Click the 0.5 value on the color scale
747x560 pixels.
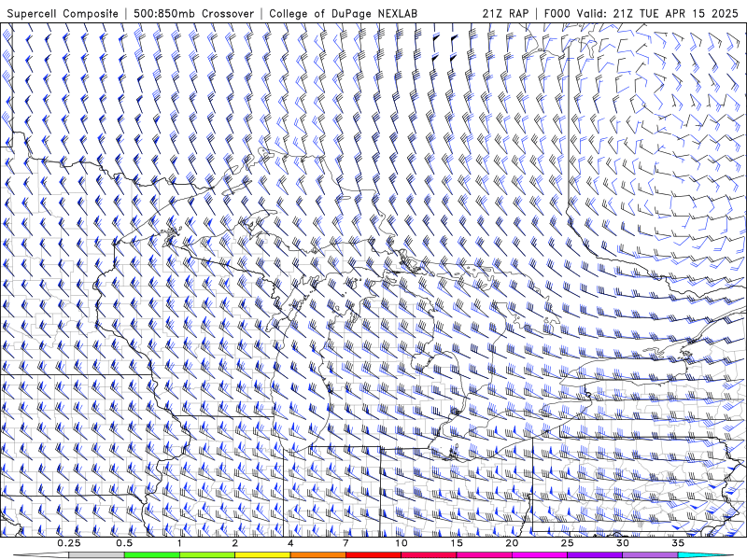(x=124, y=543)
